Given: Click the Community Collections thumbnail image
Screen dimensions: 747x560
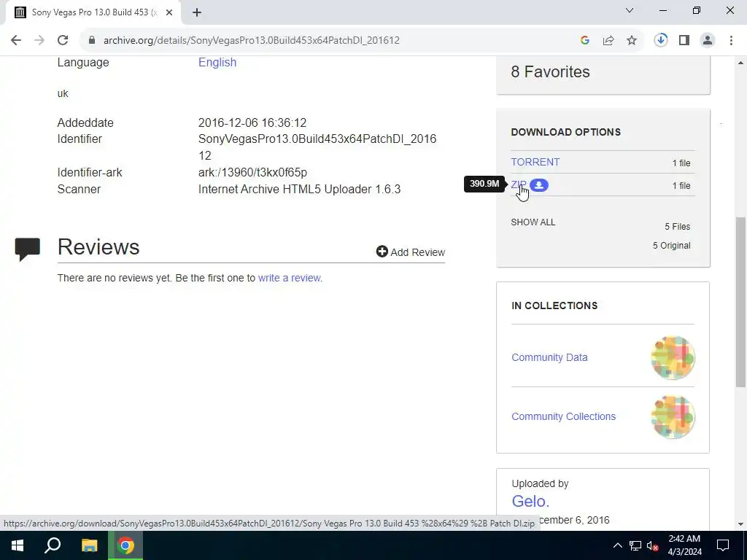Looking at the screenshot, I should click(x=673, y=416).
